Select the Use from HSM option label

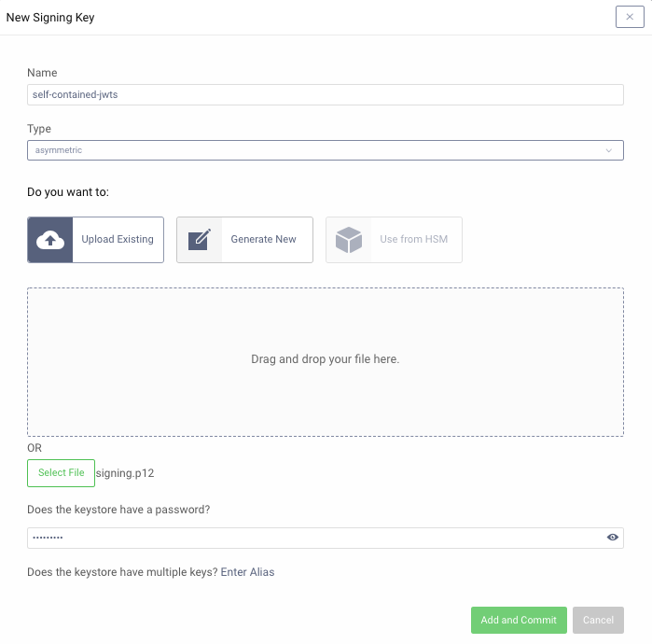point(413,240)
